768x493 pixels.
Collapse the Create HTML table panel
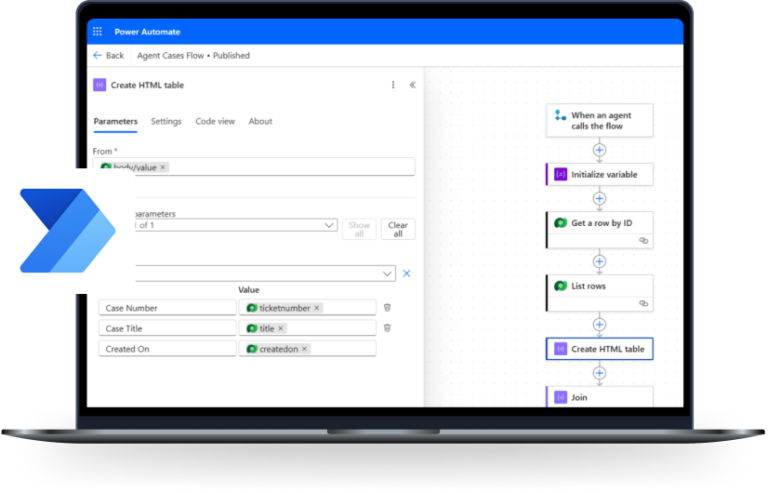click(412, 86)
